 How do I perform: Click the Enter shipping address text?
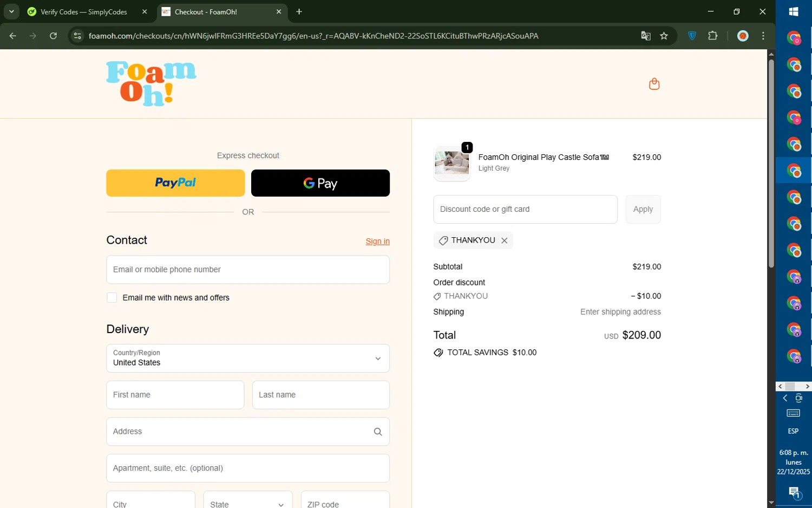(620, 312)
